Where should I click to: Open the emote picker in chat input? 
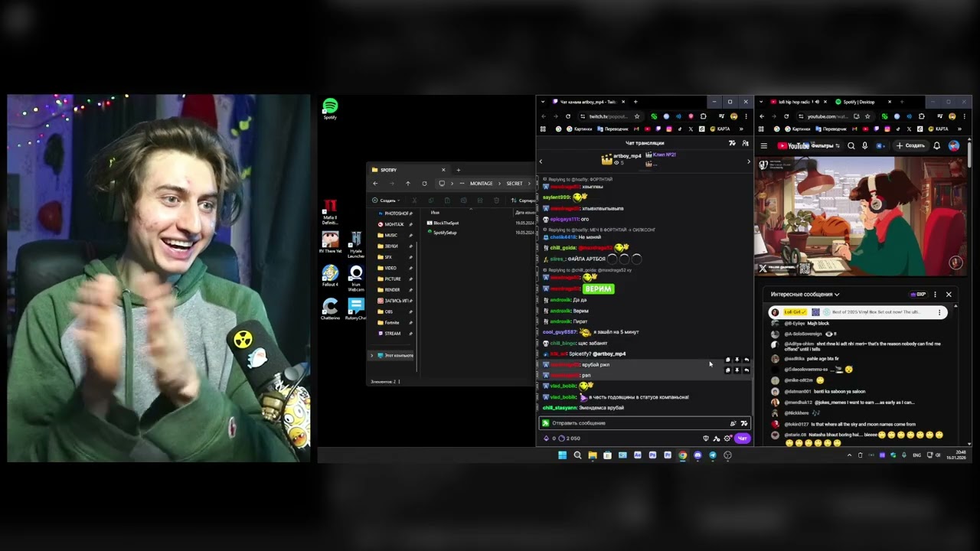pyautogui.click(x=743, y=423)
